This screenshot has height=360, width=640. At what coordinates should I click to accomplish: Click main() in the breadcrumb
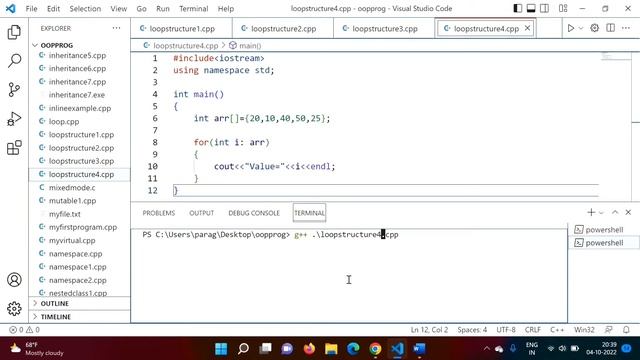click(250, 46)
